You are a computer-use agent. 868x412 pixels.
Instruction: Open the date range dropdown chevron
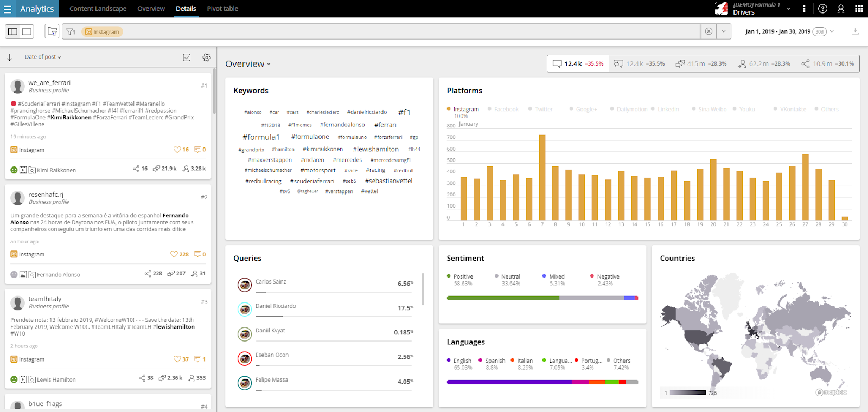[x=832, y=31]
